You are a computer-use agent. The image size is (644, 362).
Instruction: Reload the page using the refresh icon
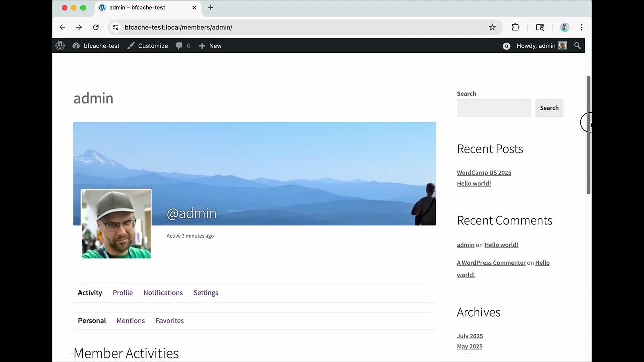[x=96, y=27]
